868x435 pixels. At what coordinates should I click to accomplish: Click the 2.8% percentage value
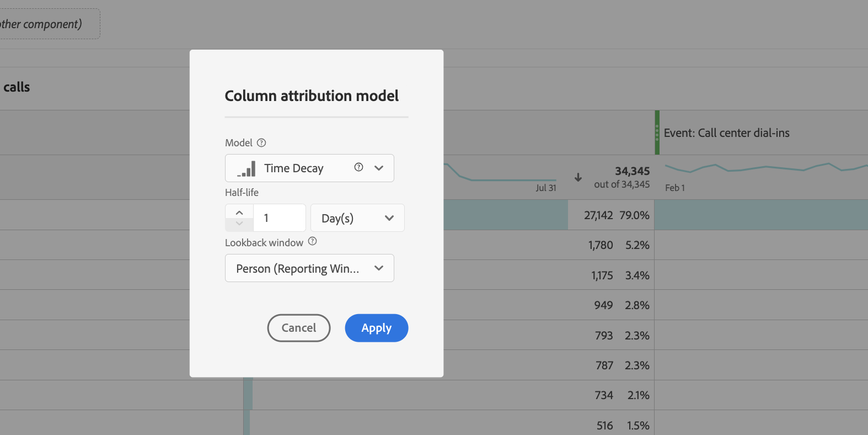pos(637,305)
